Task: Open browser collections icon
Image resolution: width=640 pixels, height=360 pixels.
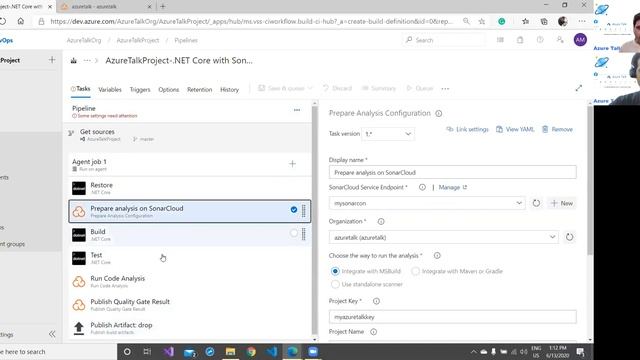Action: click(544, 21)
